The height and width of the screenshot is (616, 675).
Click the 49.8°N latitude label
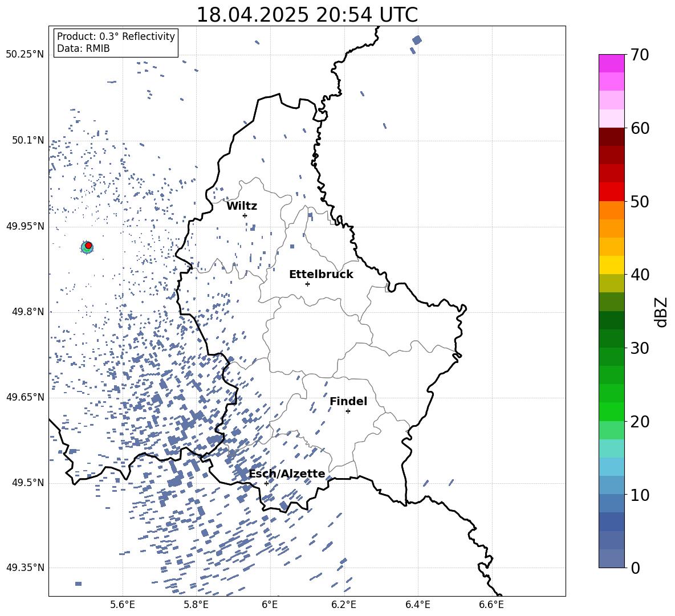click(28, 312)
